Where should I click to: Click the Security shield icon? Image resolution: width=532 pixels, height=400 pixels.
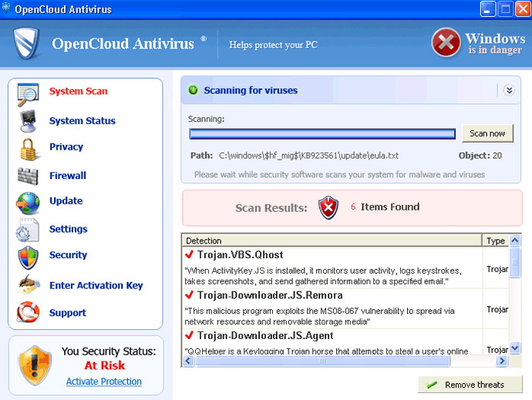point(28,256)
